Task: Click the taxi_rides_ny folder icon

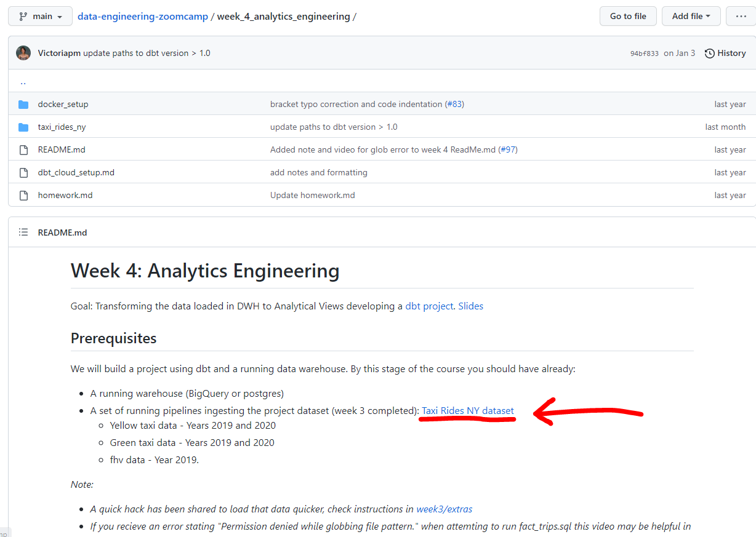Action: (23, 127)
